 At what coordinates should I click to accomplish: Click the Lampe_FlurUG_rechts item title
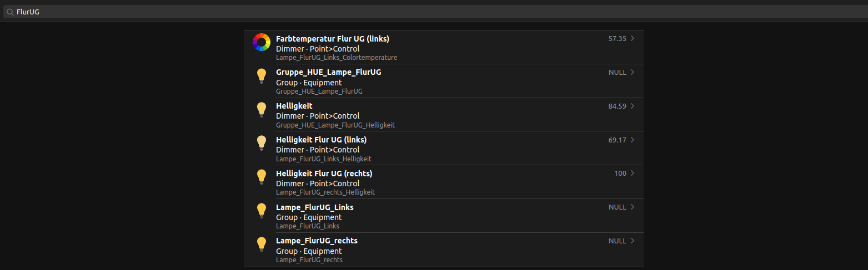pos(317,241)
